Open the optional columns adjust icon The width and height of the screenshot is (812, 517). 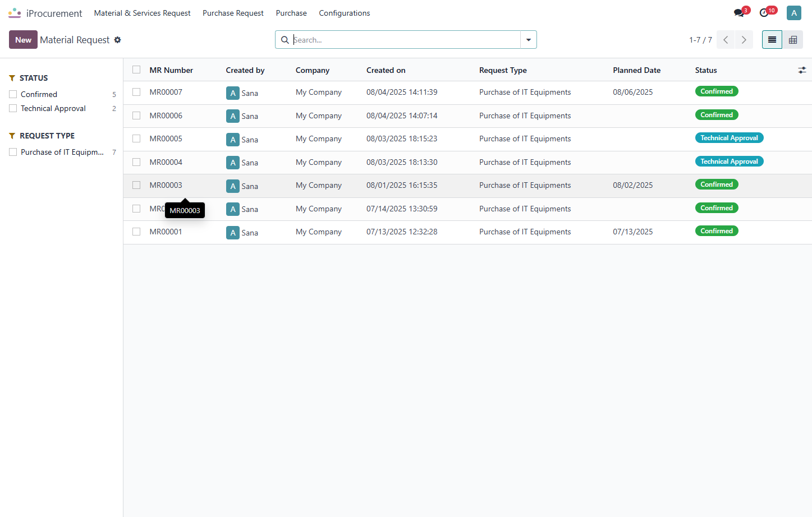[802, 70]
